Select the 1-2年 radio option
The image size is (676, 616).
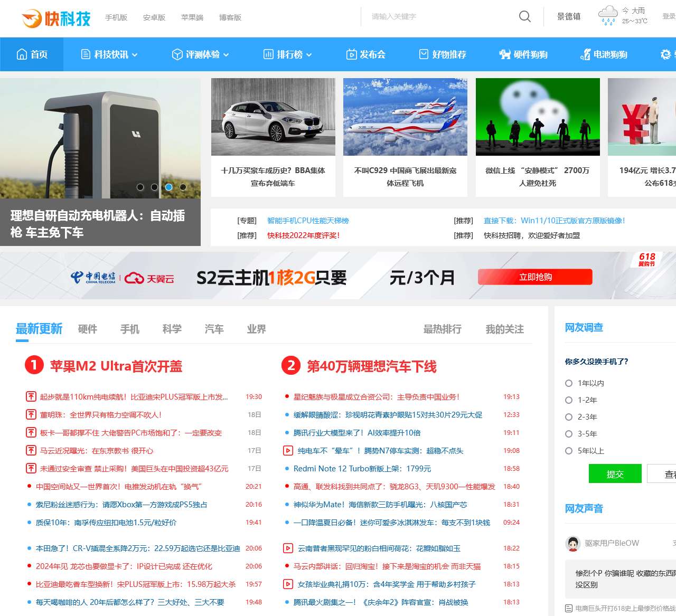point(569,400)
